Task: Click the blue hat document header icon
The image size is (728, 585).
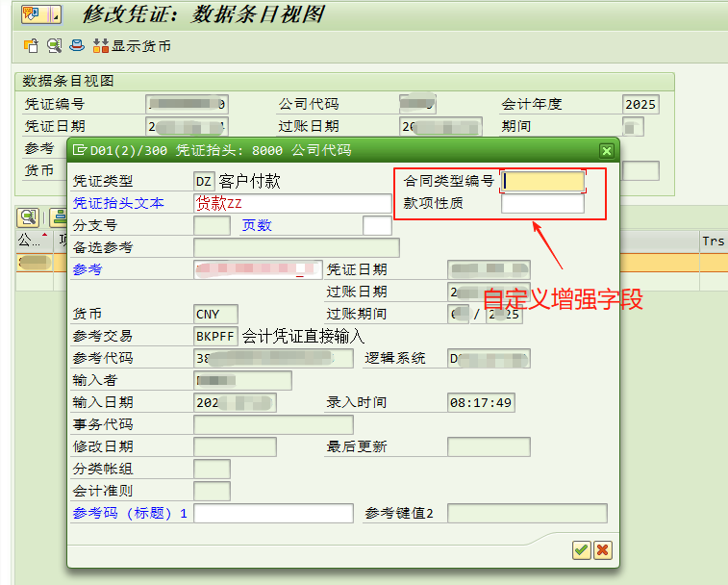Action: pyautogui.click(x=77, y=45)
